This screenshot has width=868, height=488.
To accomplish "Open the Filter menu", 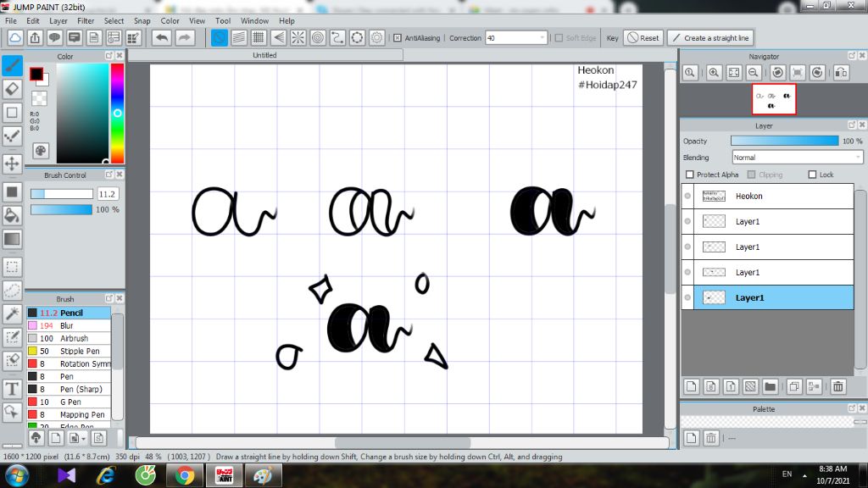I will pyautogui.click(x=86, y=20).
